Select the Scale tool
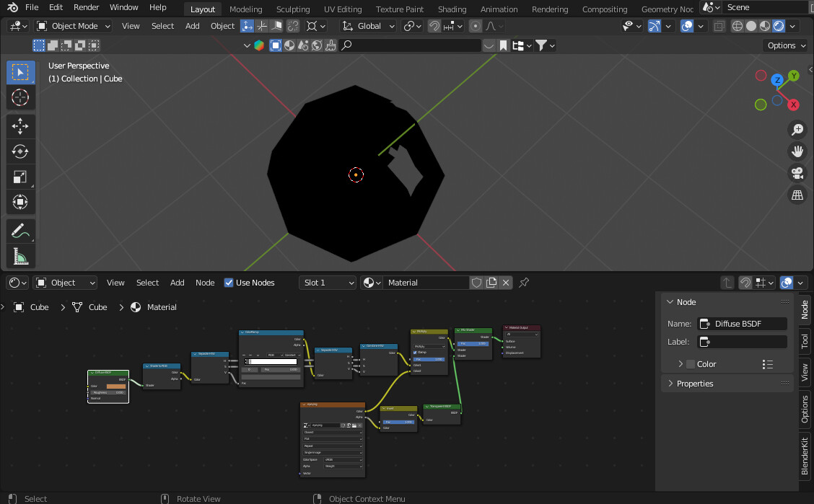The image size is (814, 504). coord(21,177)
